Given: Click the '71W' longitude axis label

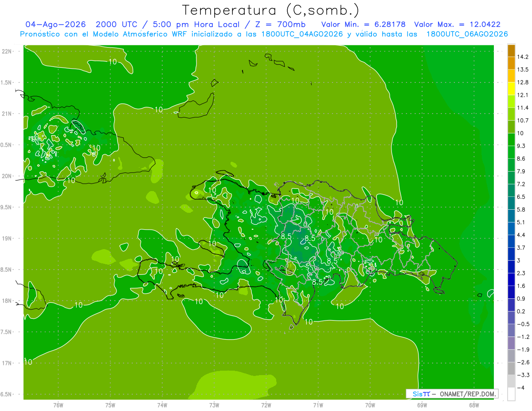Looking at the screenshot, I should pyautogui.click(x=318, y=405).
